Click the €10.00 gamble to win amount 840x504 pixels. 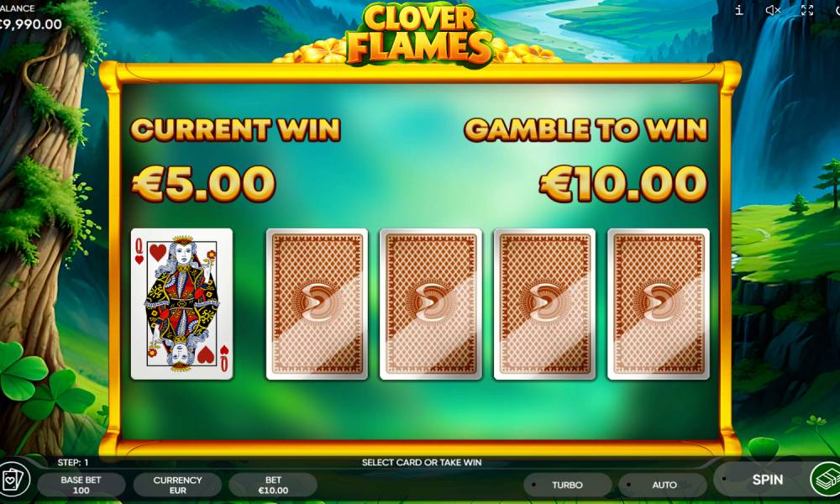pos(623,183)
